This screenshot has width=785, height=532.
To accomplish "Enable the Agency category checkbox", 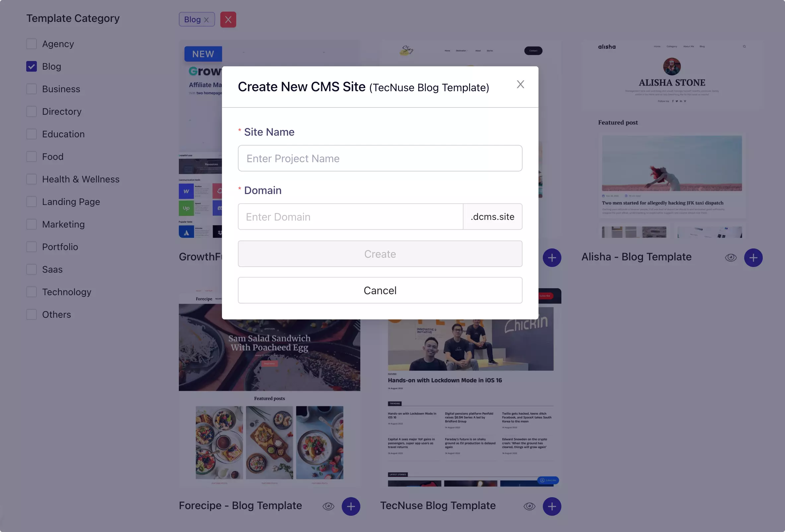I will point(31,43).
